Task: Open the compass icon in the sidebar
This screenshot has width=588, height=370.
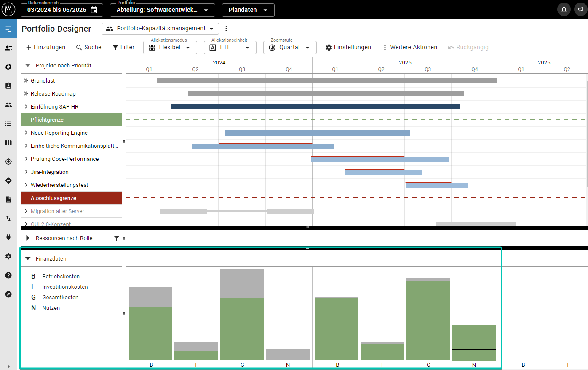Action: pyautogui.click(x=8, y=294)
